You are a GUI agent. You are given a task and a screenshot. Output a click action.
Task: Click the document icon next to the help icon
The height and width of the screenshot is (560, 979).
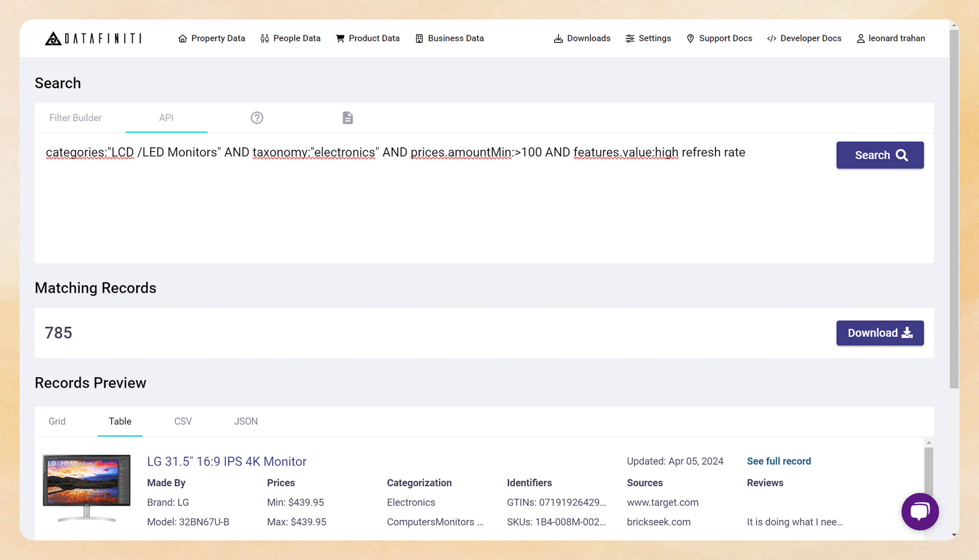click(x=347, y=118)
